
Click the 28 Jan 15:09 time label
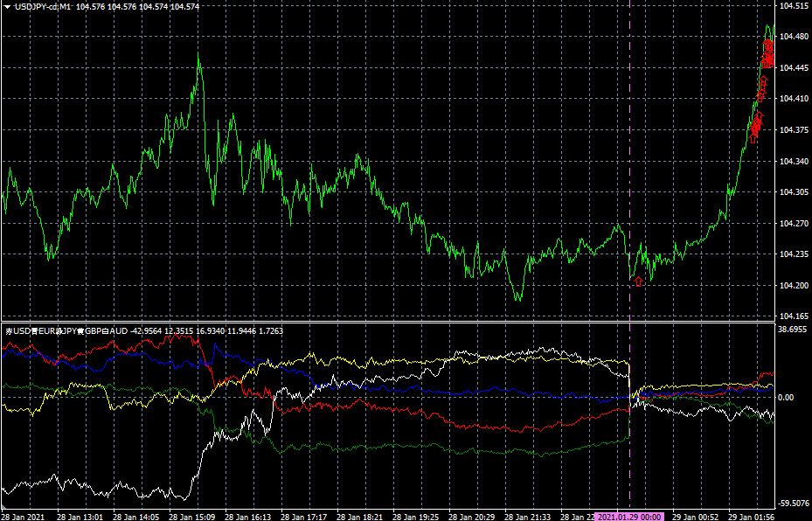(x=191, y=517)
